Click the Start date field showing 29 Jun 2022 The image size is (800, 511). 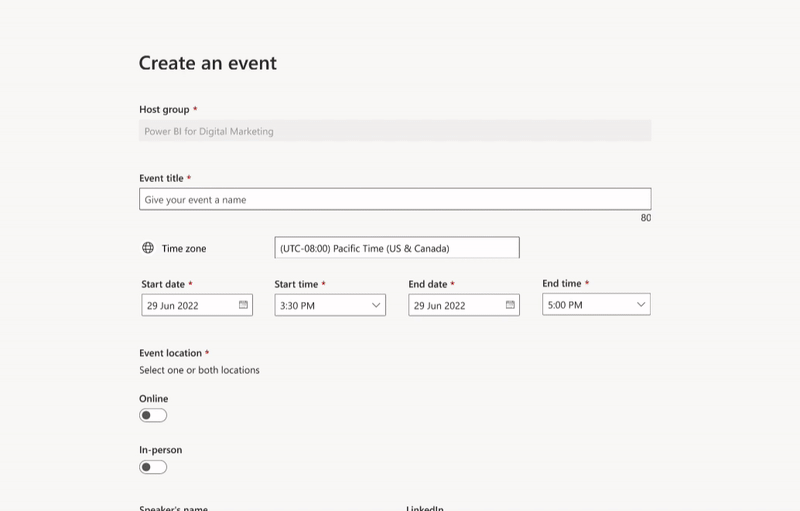click(x=197, y=305)
